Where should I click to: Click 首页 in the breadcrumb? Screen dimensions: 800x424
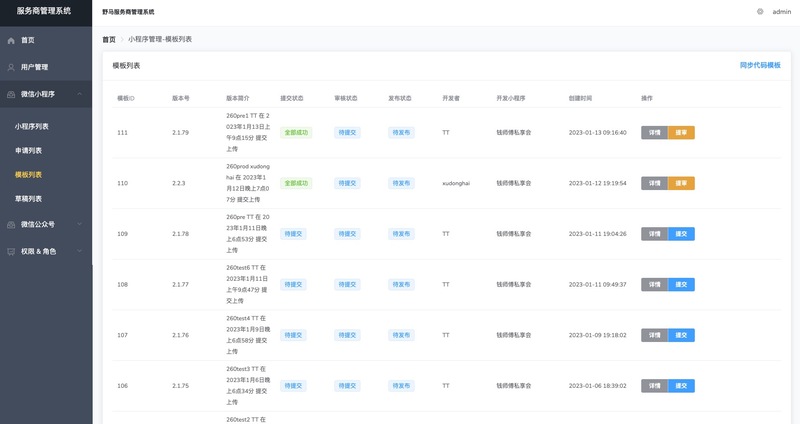109,39
